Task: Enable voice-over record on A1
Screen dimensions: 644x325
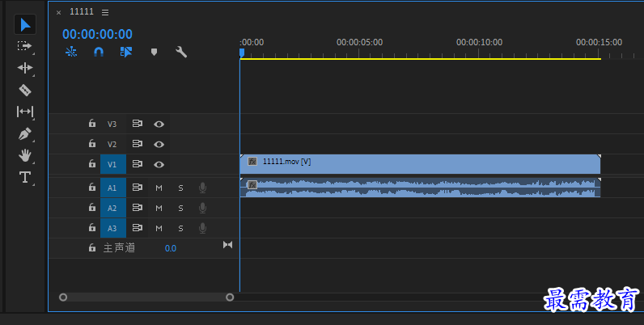Action: [202, 188]
